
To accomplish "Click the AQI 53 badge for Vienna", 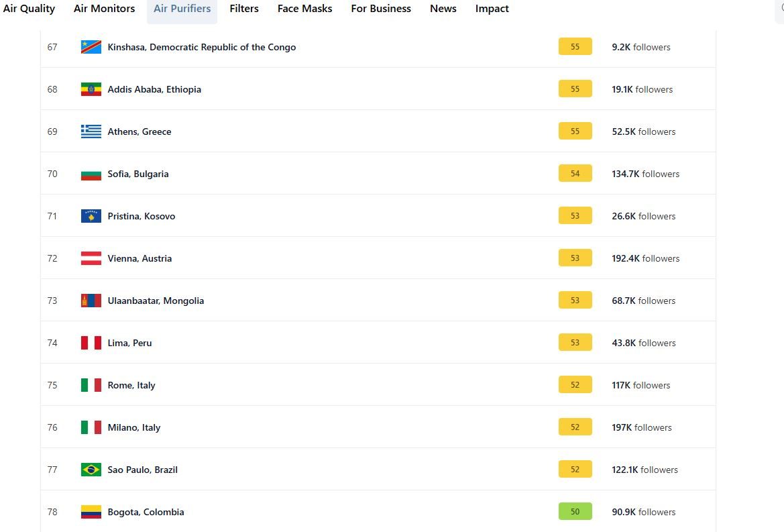I will pyautogui.click(x=575, y=258).
